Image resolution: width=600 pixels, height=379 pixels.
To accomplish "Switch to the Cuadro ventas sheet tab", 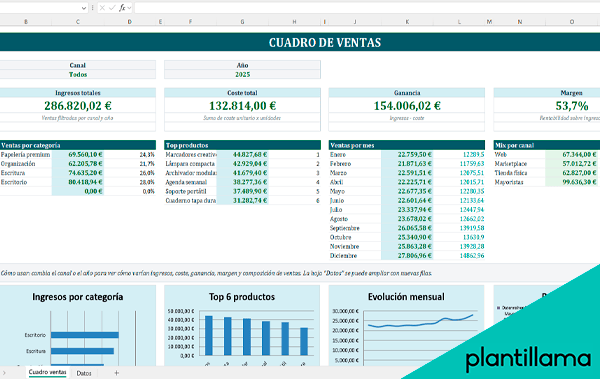I will 47,372.
